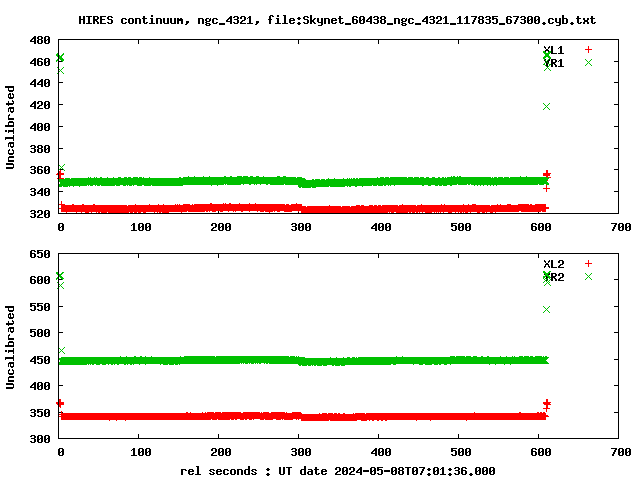Click the 450 tick label on the bottom plot
The image size is (640, 480).
pyautogui.click(x=40, y=360)
